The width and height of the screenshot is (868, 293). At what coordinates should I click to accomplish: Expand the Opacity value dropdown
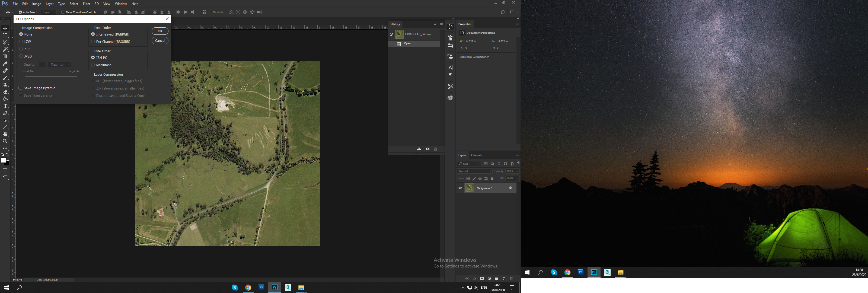(x=517, y=171)
